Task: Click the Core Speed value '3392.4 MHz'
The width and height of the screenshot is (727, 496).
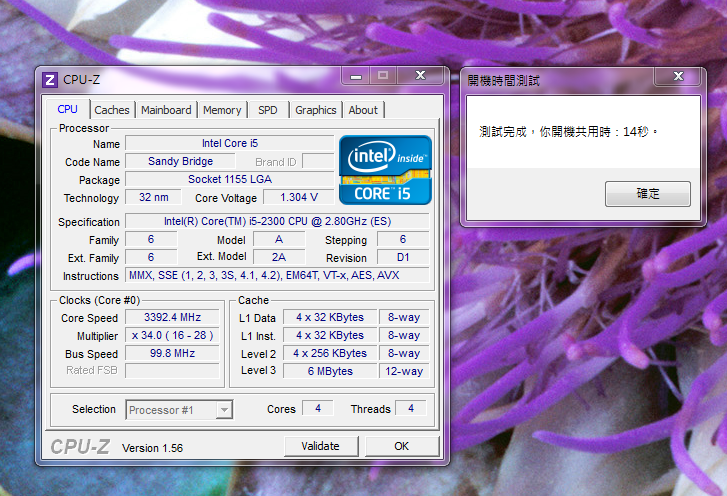Action: coord(172,318)
